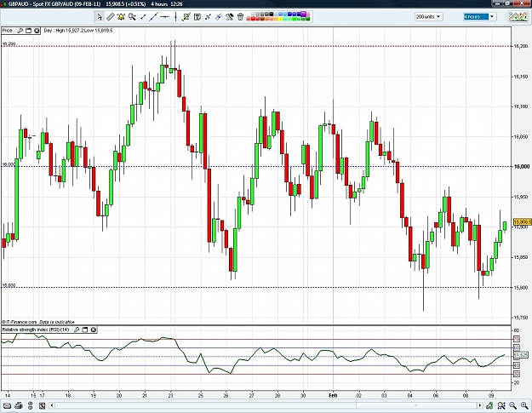Click scrollbar right arrow below chart

480,405
